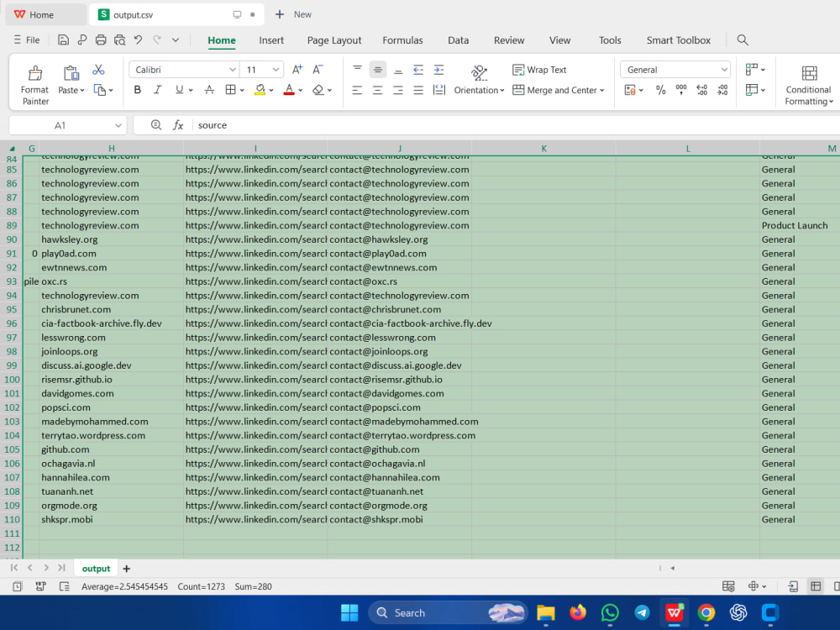Click the Orientation tool icon
The height and width of the screenshot is (630, 840).
(479, 72)
